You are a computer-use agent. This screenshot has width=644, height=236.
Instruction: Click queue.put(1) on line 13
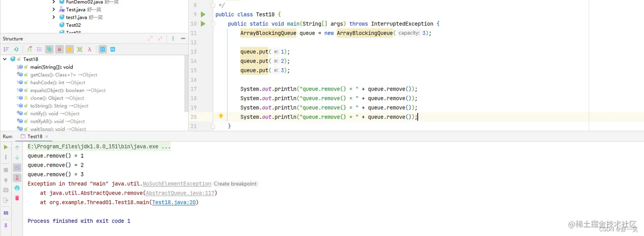coord(265,52)
